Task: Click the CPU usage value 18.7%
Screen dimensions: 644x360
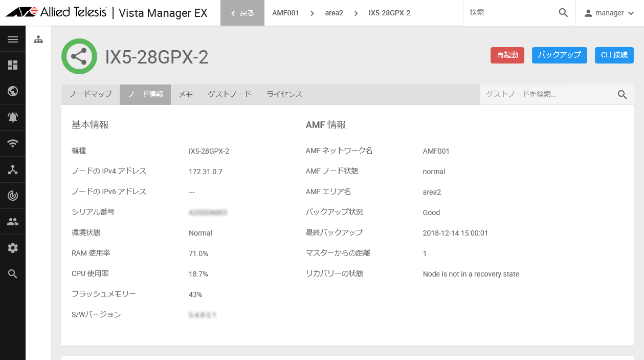Action: (x=198, y=274)
